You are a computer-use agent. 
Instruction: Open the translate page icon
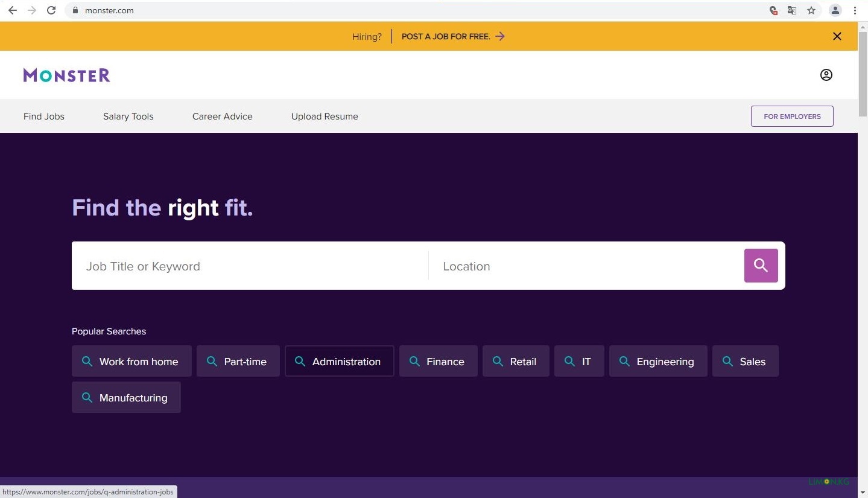(x=792, y=10)
